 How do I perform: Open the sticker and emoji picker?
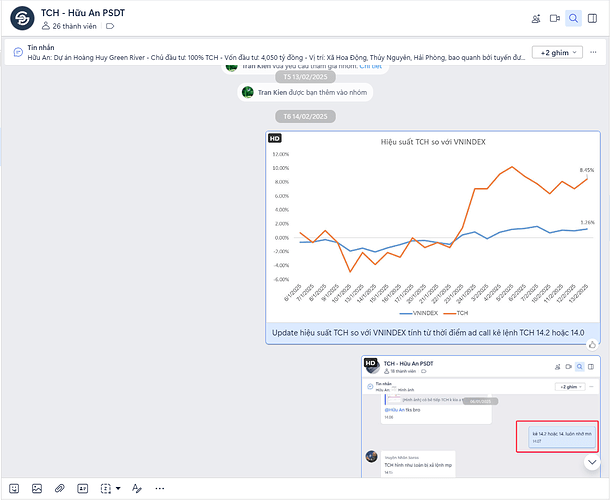[x=13, y=488]
